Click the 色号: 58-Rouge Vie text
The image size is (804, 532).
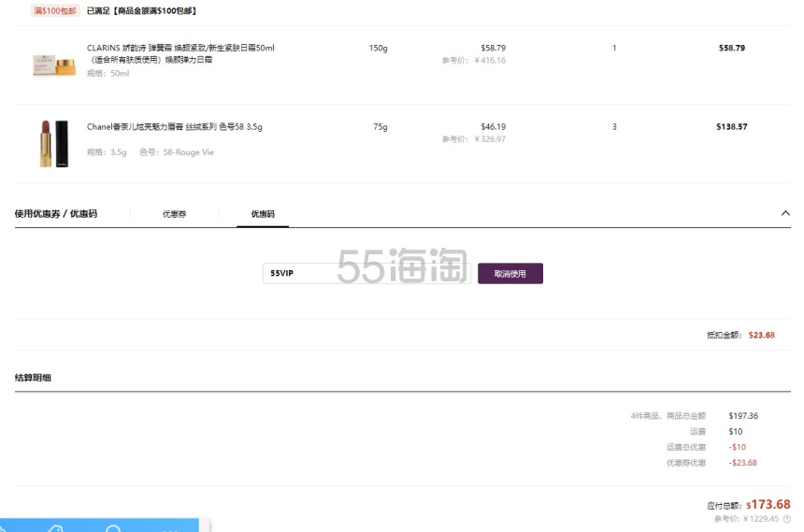pos(177,152)
